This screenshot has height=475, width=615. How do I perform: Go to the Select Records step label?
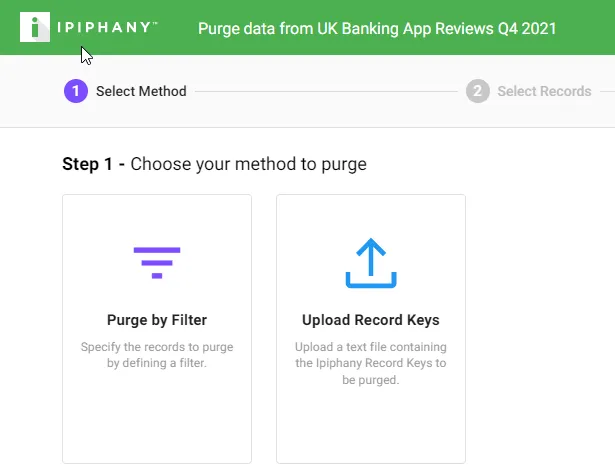[544, 91]
